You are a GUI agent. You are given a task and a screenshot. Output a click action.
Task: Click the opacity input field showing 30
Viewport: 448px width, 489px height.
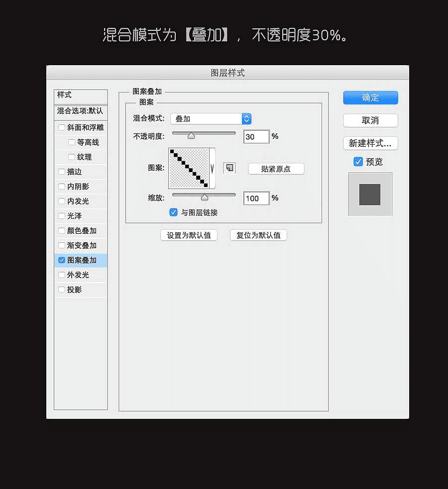click(256, 137)
